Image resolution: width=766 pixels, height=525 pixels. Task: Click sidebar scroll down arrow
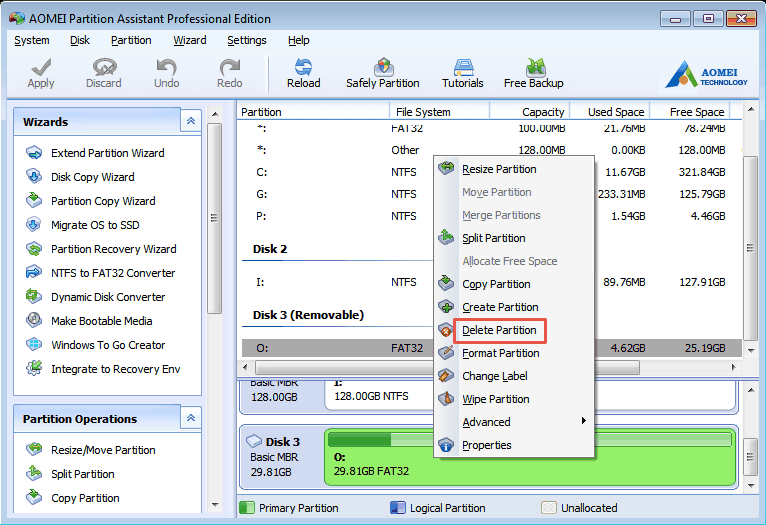(x=215, y=504)
